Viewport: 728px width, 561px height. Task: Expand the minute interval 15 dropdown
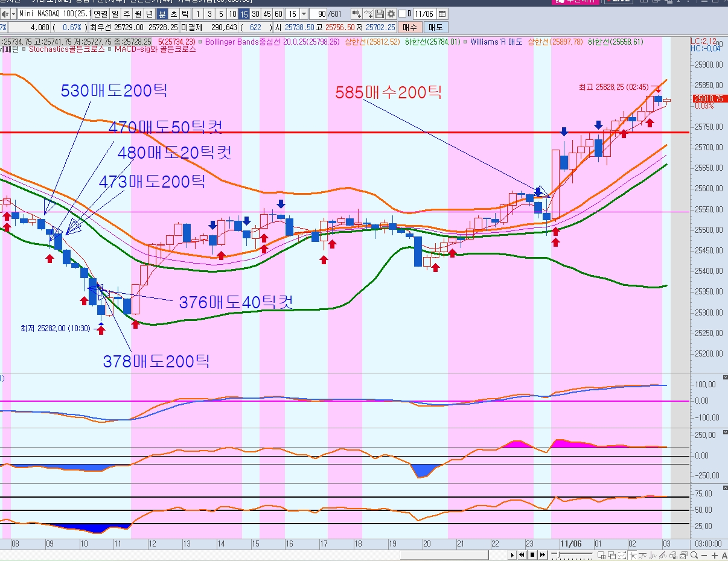pyautogui.click(x=303, y=14)
